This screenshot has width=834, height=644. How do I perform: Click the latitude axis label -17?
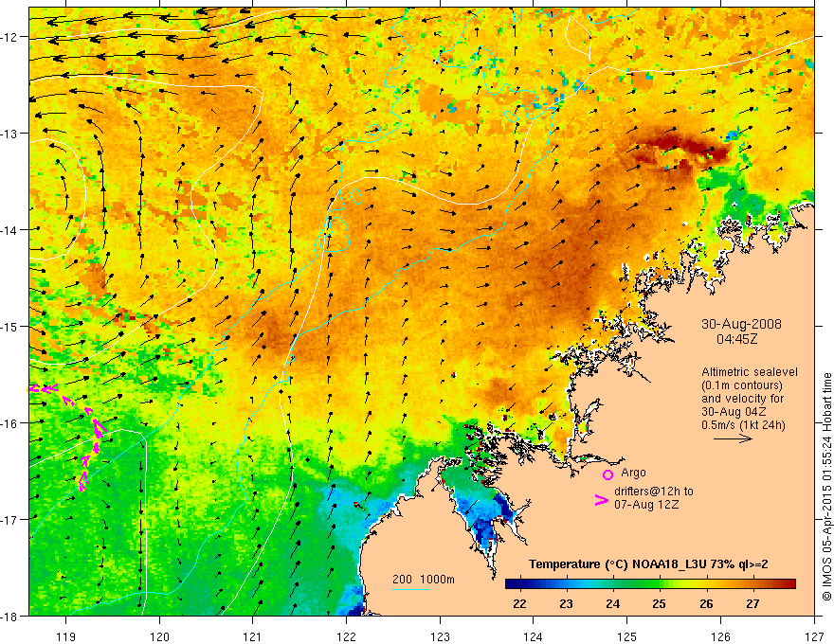click(x=9, y=520)
